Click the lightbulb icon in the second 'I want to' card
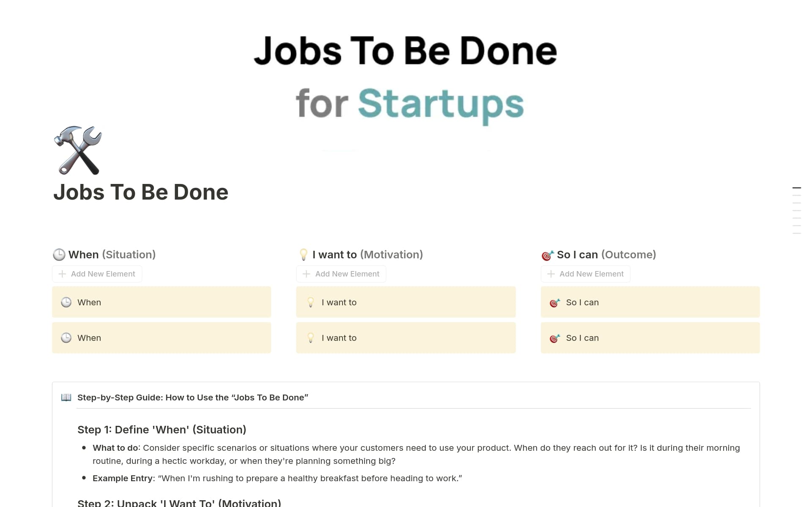 [311, 338]
